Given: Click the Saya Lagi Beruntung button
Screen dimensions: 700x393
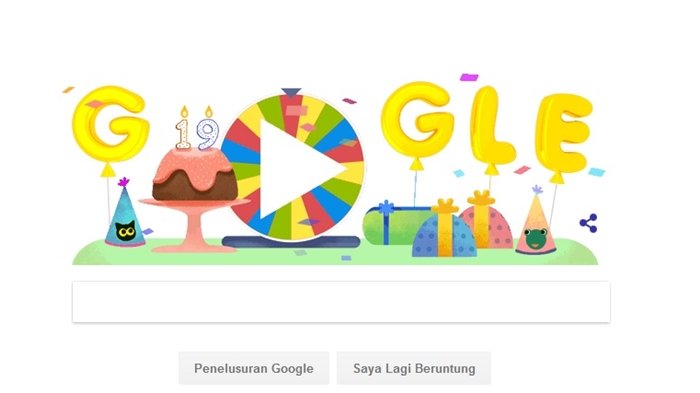Looking at the screenshot, I should point(414,368).
